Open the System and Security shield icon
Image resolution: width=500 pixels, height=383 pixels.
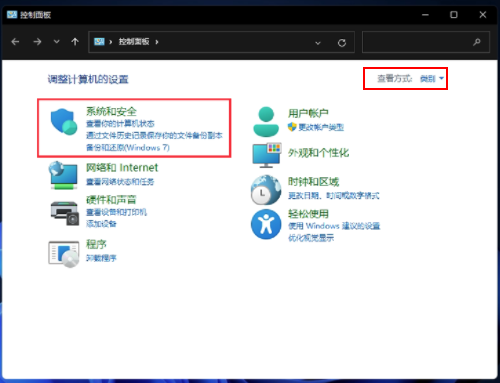click(x=64, y=122)
